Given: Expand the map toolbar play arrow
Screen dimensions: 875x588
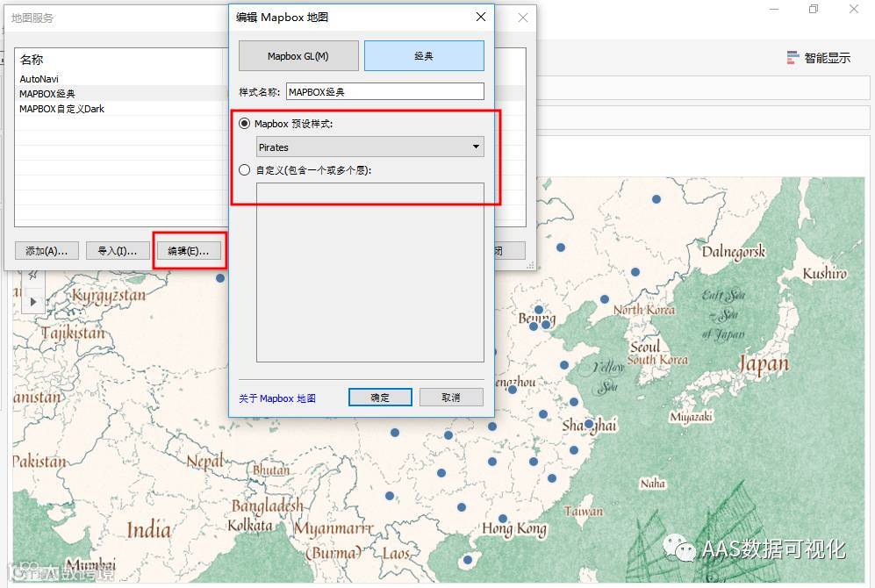Looking at the screenshot, I should 33,302.
